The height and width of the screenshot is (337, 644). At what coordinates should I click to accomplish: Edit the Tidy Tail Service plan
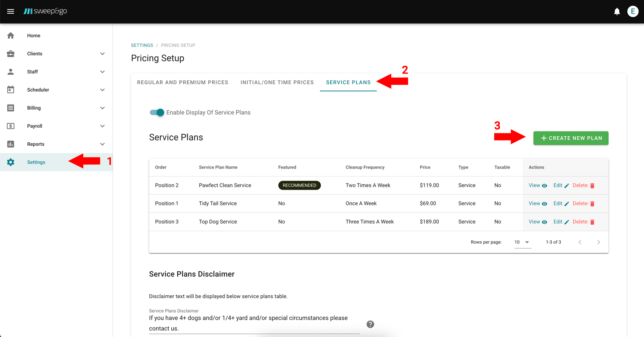point(561,204)
